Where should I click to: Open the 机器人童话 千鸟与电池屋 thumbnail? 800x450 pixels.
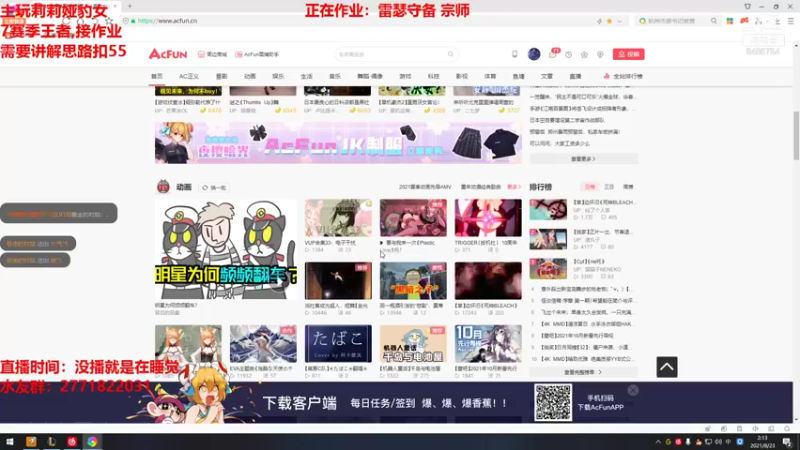click(413, 343)
